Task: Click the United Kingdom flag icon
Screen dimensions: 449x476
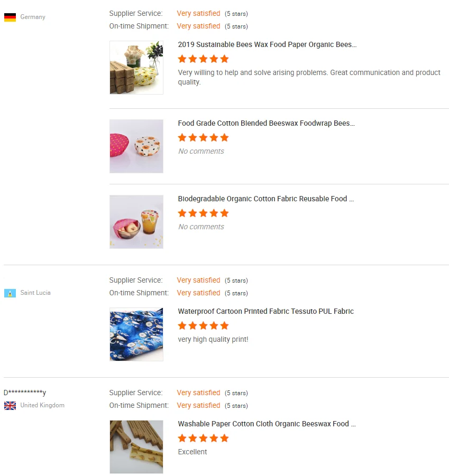Action: pos(10,406)
